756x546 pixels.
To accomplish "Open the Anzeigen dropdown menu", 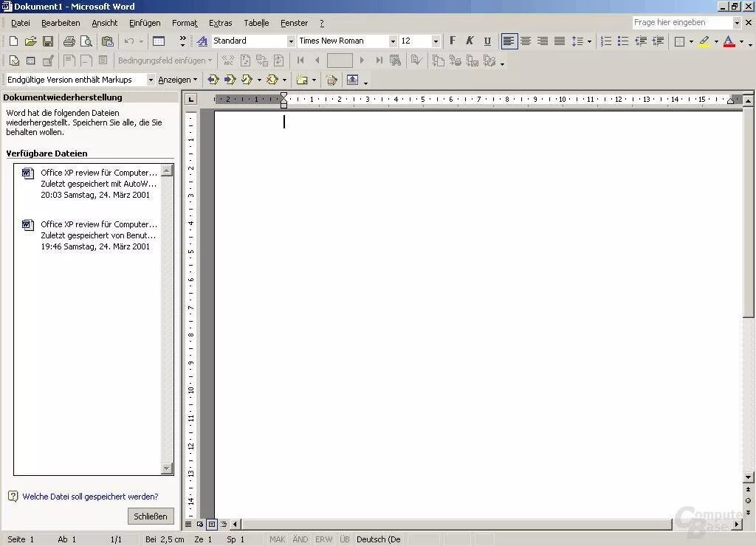I will (177, 80).
